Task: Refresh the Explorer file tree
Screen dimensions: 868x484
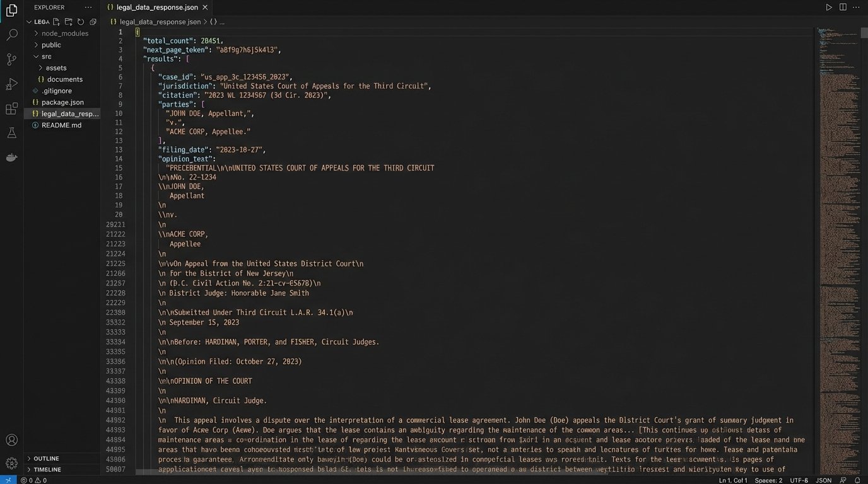Action: [81, 21]
